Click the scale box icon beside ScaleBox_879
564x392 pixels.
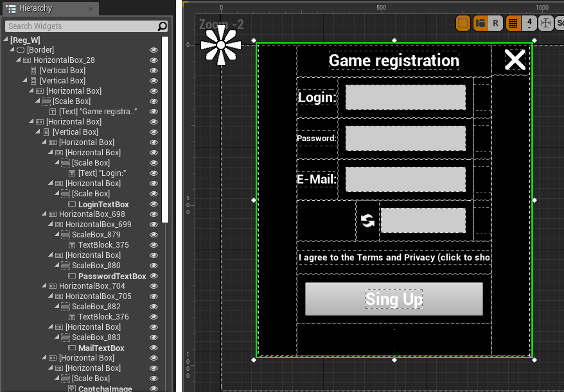point(65,235)
